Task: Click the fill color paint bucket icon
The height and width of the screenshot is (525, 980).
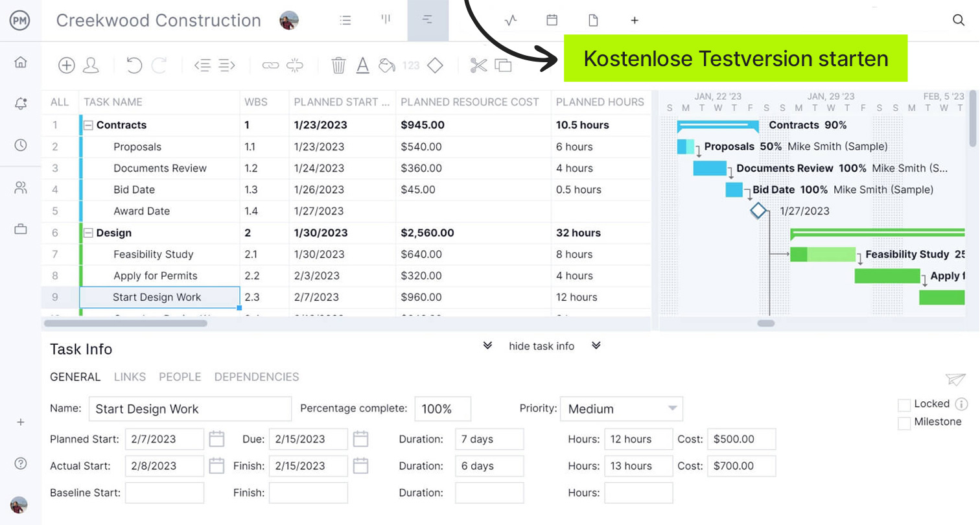Action: tap(387, 65)
